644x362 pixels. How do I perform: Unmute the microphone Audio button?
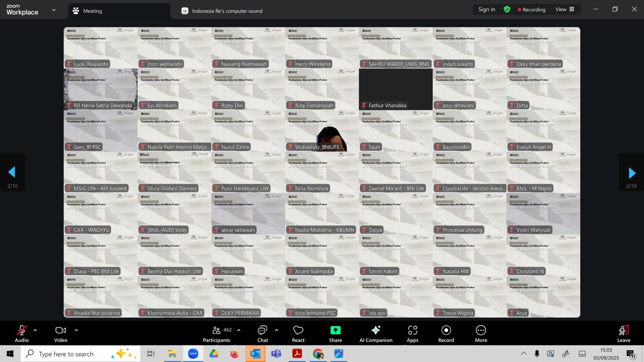(21, 331)
